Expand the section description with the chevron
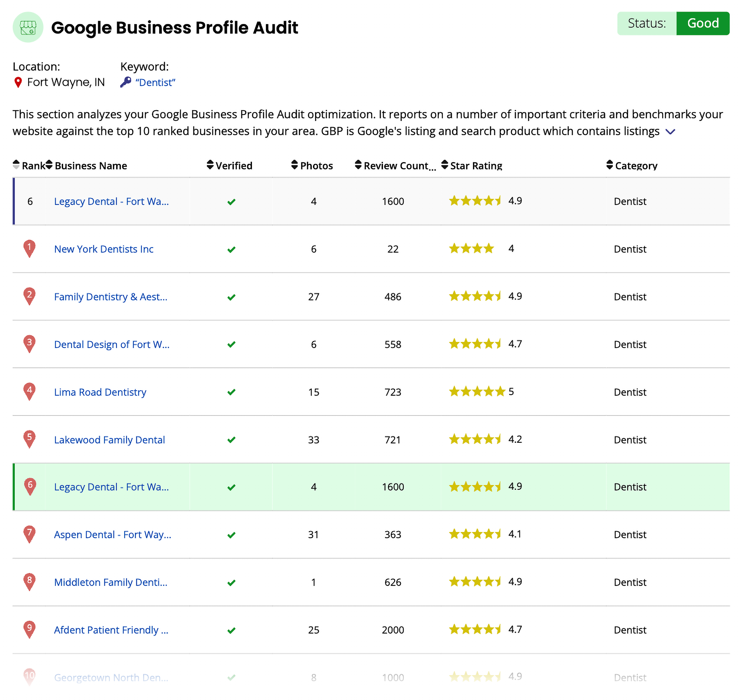 tap(670, 132)
